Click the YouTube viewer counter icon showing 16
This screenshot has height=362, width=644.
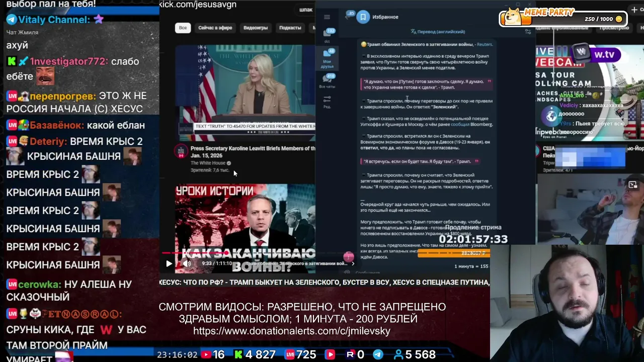point(206,355)
